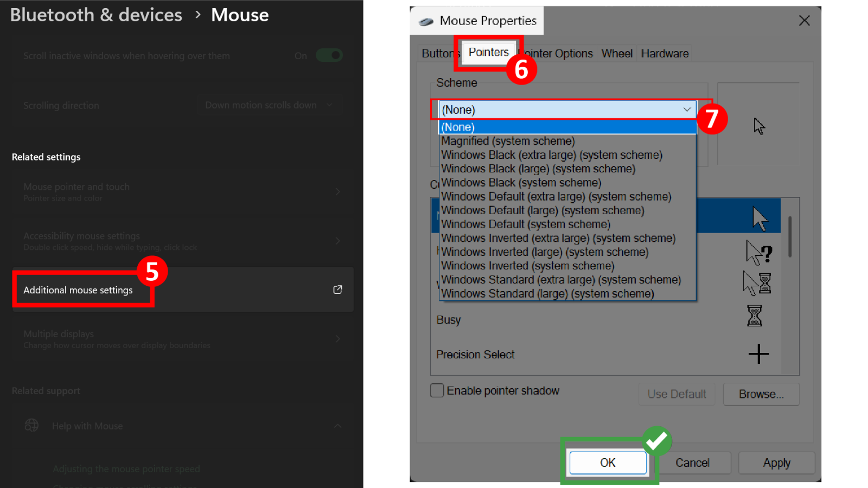This screenshot has height=488, width=868.
Task: Enable pointer shadow checkbox
Action: click(x=437, y=390)
